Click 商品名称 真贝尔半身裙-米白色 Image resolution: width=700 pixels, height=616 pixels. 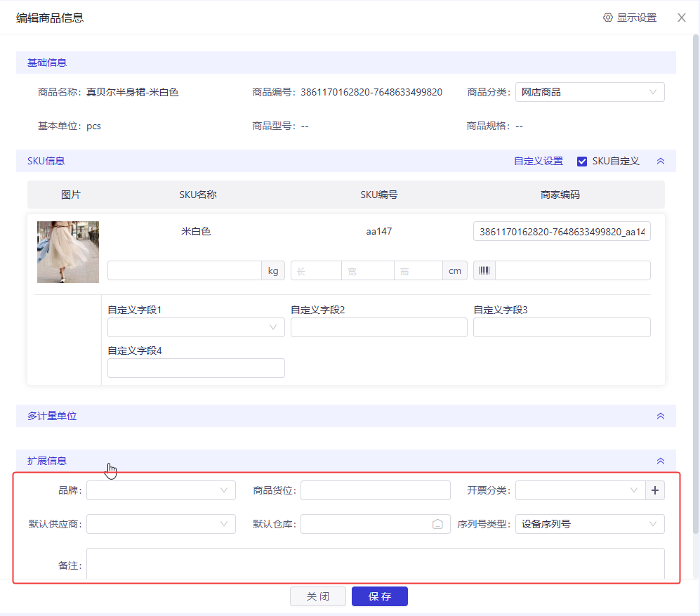[x=132, y=92]
